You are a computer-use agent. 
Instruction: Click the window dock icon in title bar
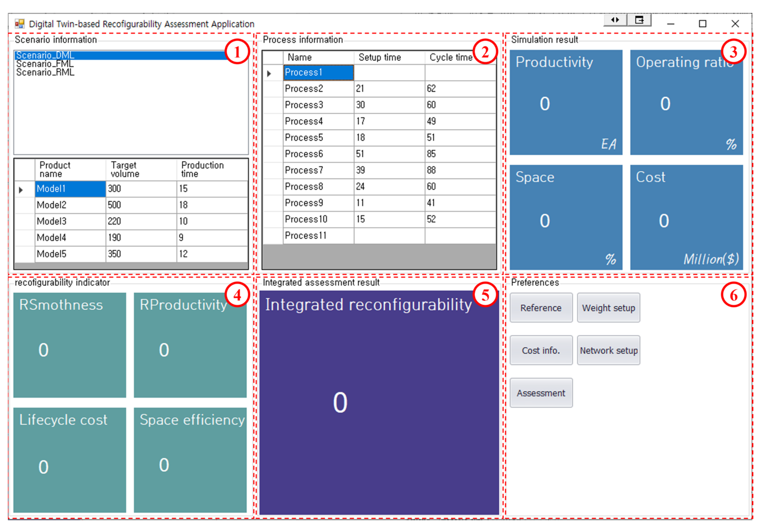(639, 20)
